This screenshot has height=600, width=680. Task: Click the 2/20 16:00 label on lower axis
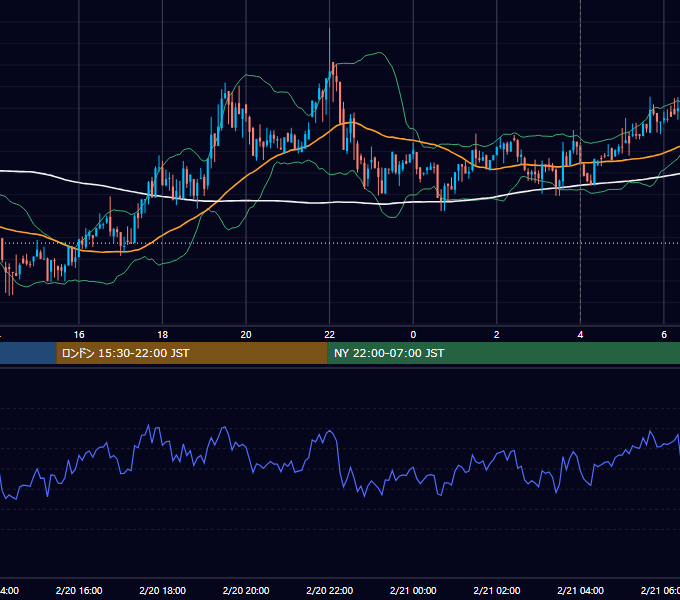[x=79, y=590]
